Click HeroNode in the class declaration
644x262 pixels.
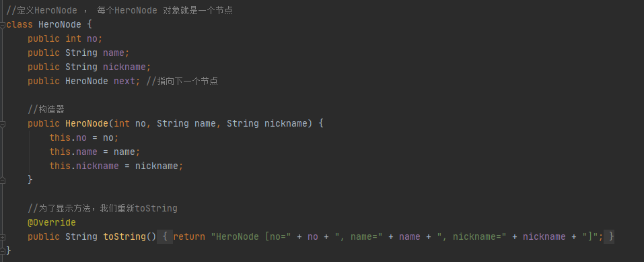[x=60, y=25]
